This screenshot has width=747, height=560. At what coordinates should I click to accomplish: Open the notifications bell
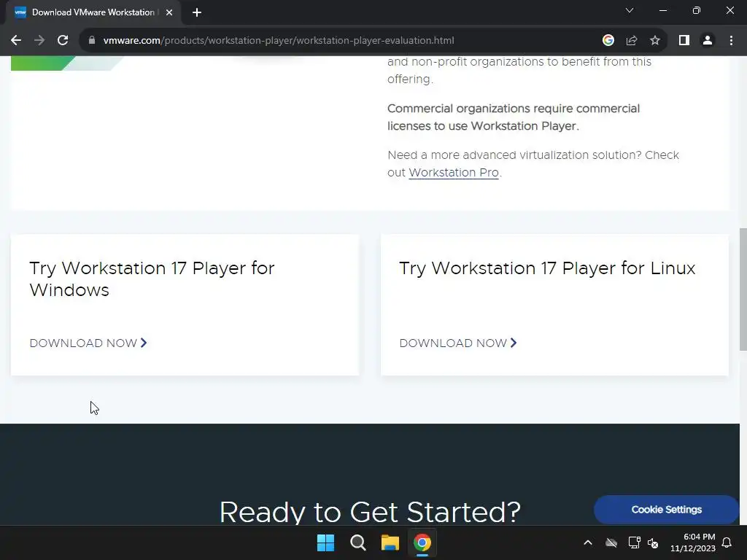click(x=727, y=542)
